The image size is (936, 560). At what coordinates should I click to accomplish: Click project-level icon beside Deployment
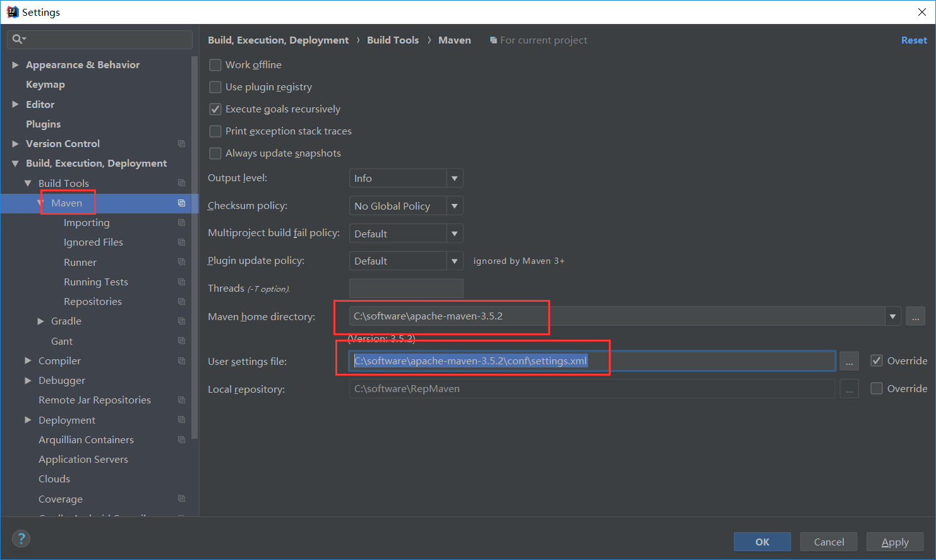[181, 420]
